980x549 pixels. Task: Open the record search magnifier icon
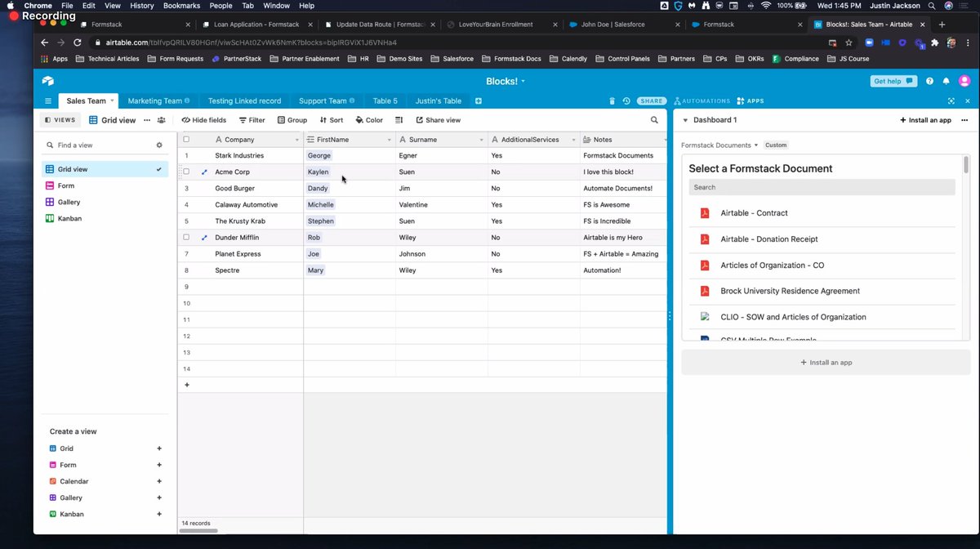point(654,120)
